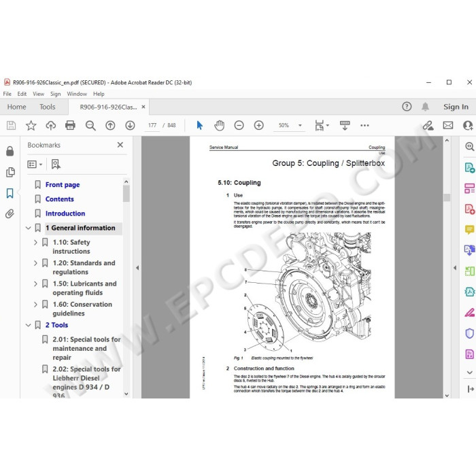Click document vertical scrollbar thumb
Viewport: 476px width, 476px height.
click(x=447, y=197)
